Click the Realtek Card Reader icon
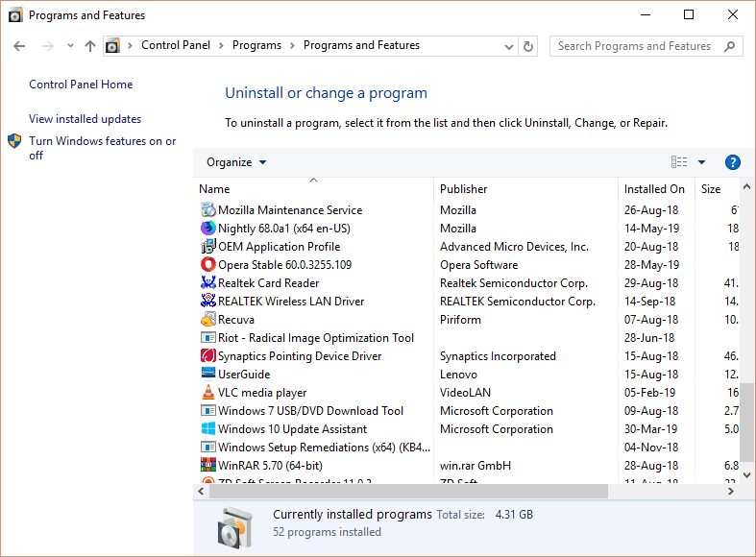756x557 pixels. click(x=207, y=283)
